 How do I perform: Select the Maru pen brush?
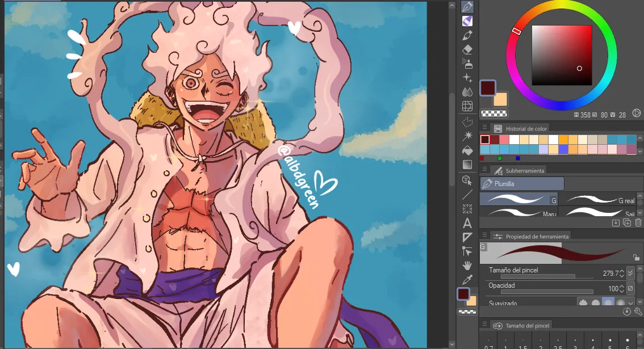pos(518,212)
